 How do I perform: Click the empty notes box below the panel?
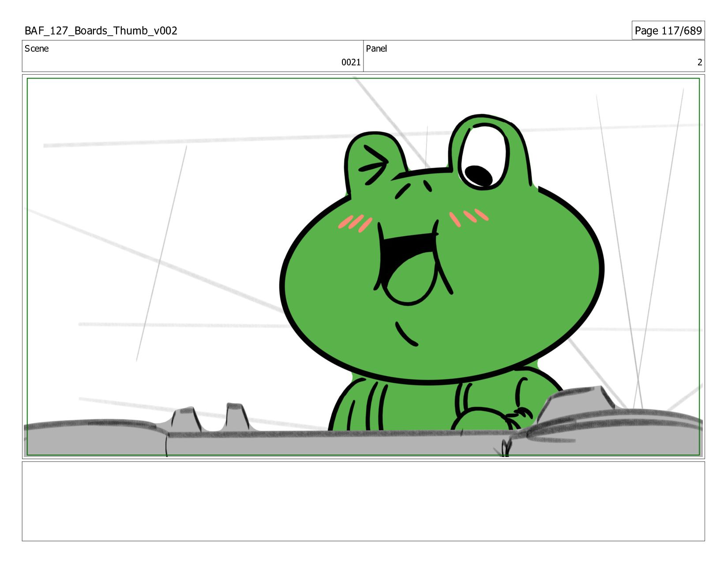click(363, 501)
